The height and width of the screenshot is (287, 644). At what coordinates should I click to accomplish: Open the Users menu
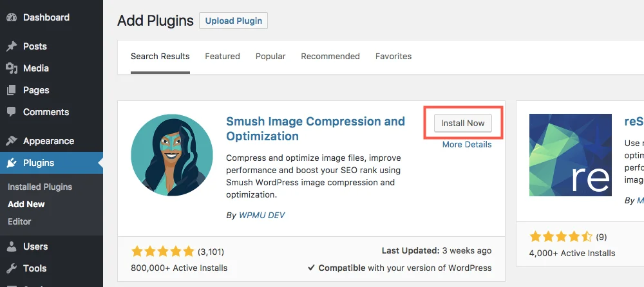point(35,246)
